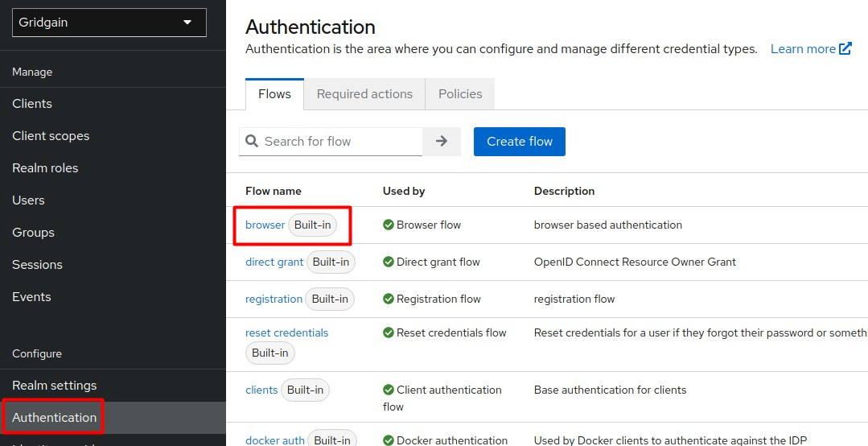Screen dimensions: 868x446
Task: Click the Built-in badge beside registration
Action: pyautogui.click(x=330, y=299)
